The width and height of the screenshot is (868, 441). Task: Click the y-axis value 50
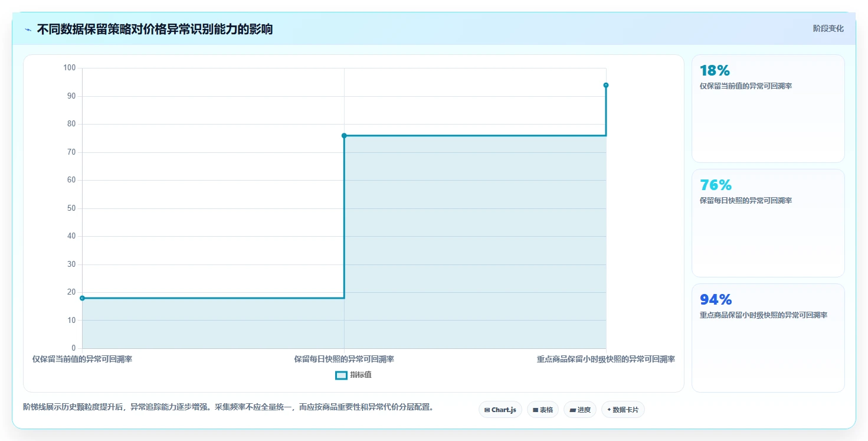72,208
